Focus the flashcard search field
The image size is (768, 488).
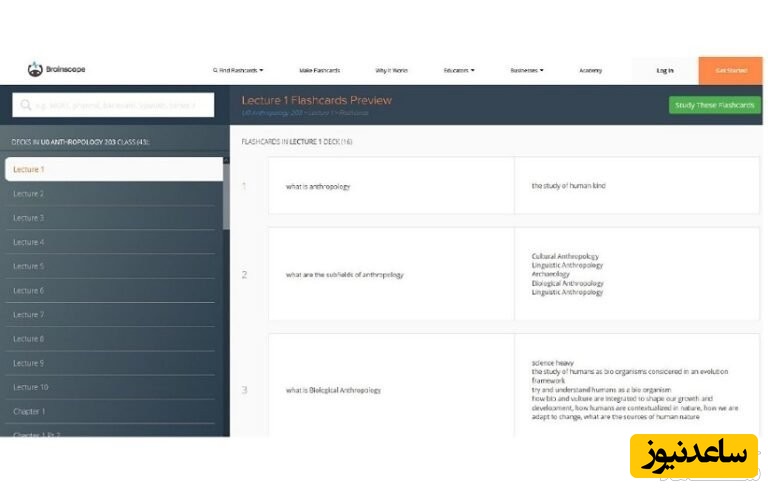coord(120,105)
